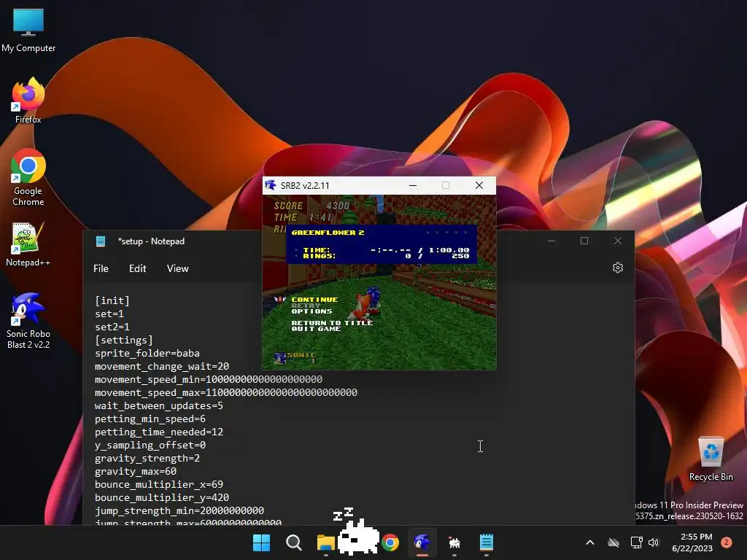Click the sprite_folder=baba line
The image size is (747, 560).
click(147, 354)
